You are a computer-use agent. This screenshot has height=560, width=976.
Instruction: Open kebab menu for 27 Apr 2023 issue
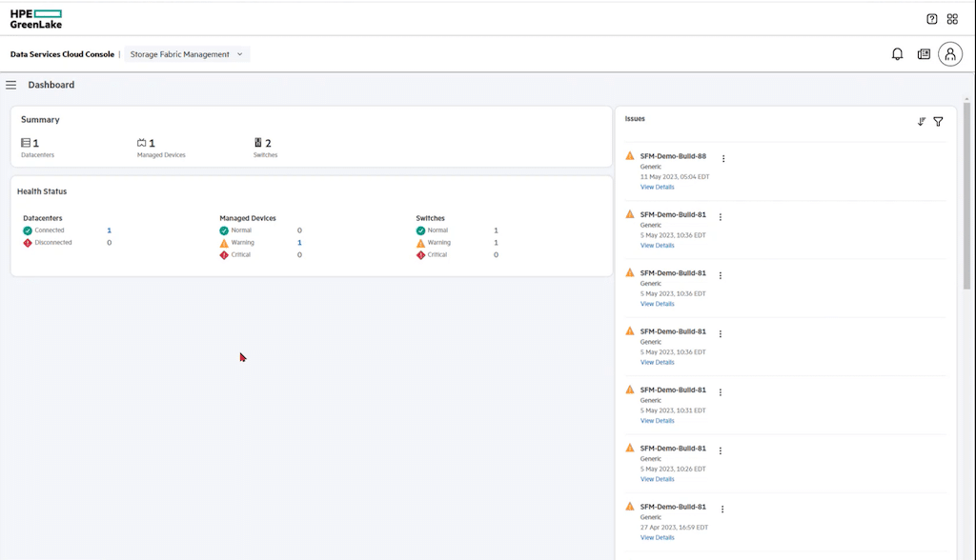[x=722, y=510]
